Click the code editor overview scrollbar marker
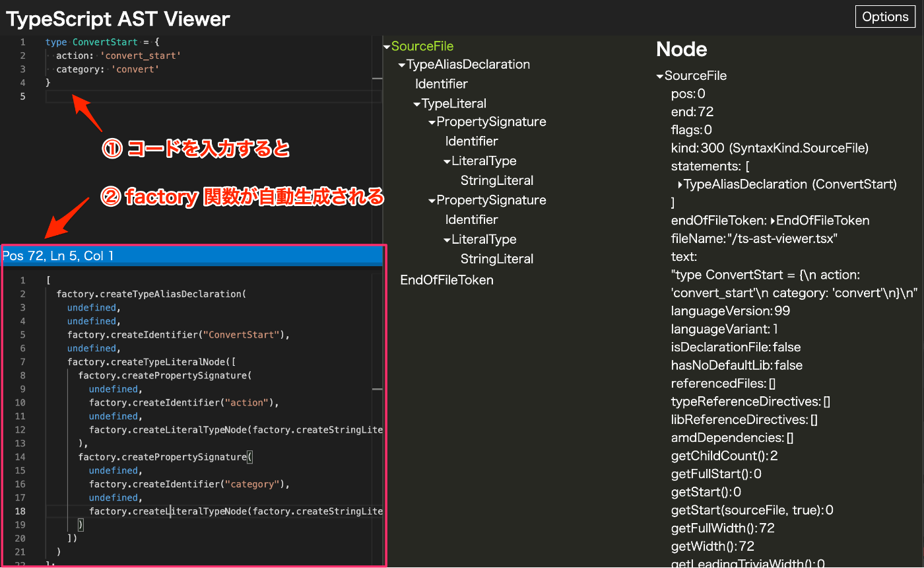Viewport: 924px width, 568px height. point(378,78)
